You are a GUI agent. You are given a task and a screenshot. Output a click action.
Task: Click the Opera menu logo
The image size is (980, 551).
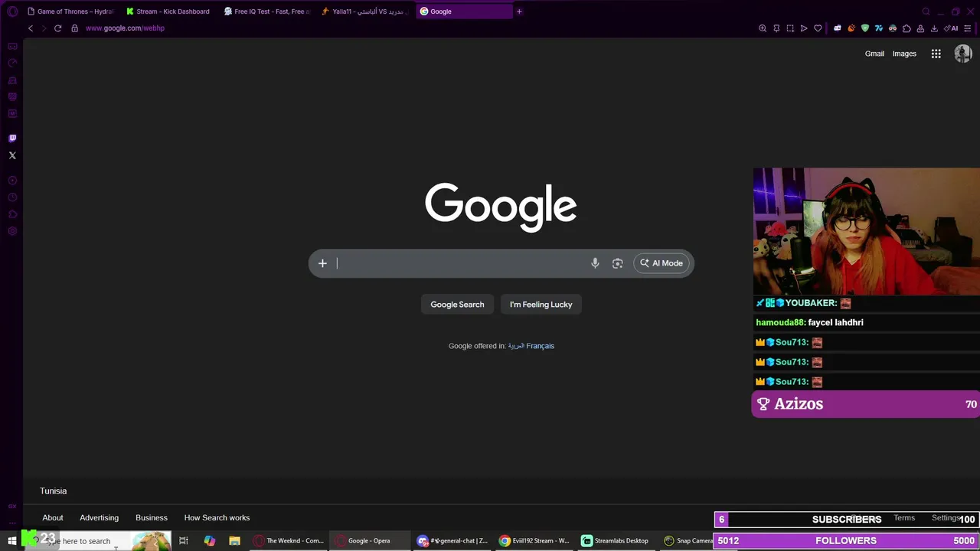click(12, 11)
